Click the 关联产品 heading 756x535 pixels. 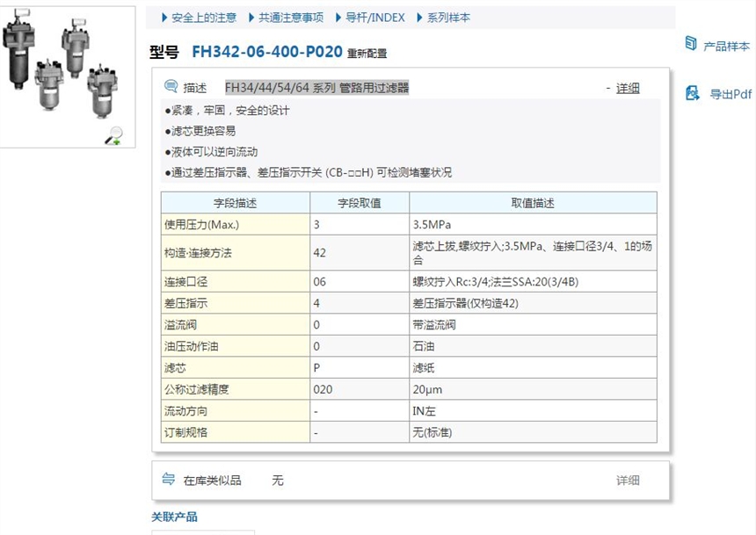pyautogui.click(x=175, y=517)
